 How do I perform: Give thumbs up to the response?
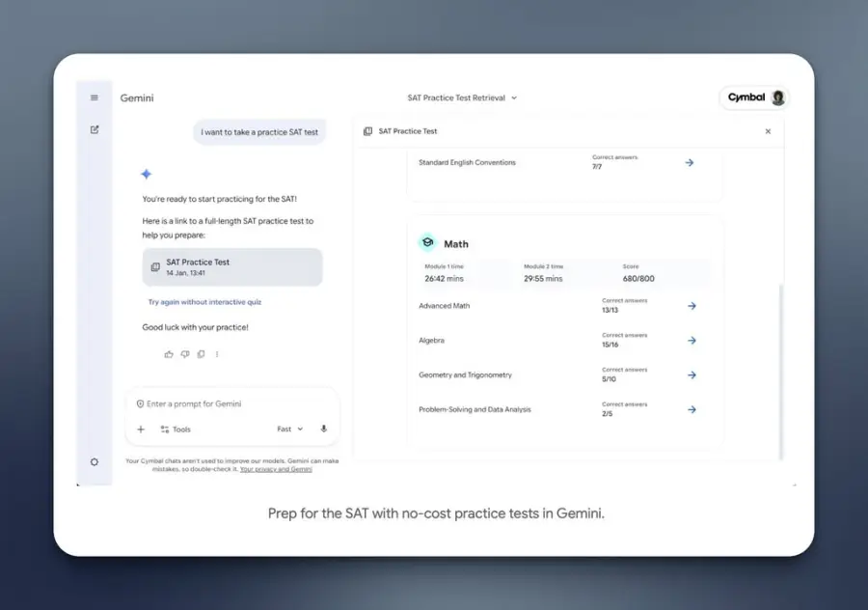[x=169, y=354]
